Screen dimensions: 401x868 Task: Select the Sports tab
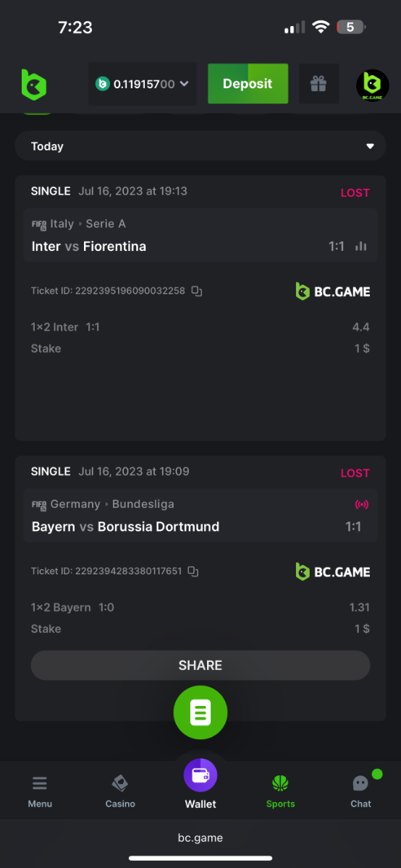click(x=280, y=791)
